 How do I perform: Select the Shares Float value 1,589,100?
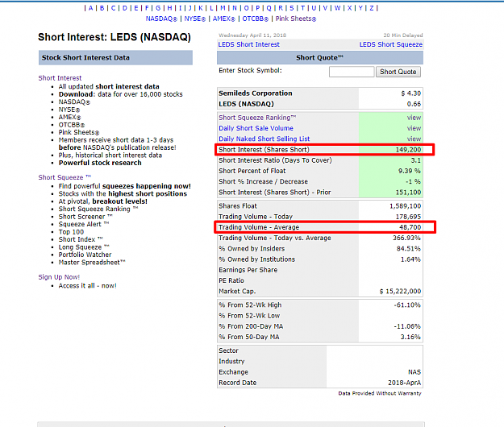406,205
